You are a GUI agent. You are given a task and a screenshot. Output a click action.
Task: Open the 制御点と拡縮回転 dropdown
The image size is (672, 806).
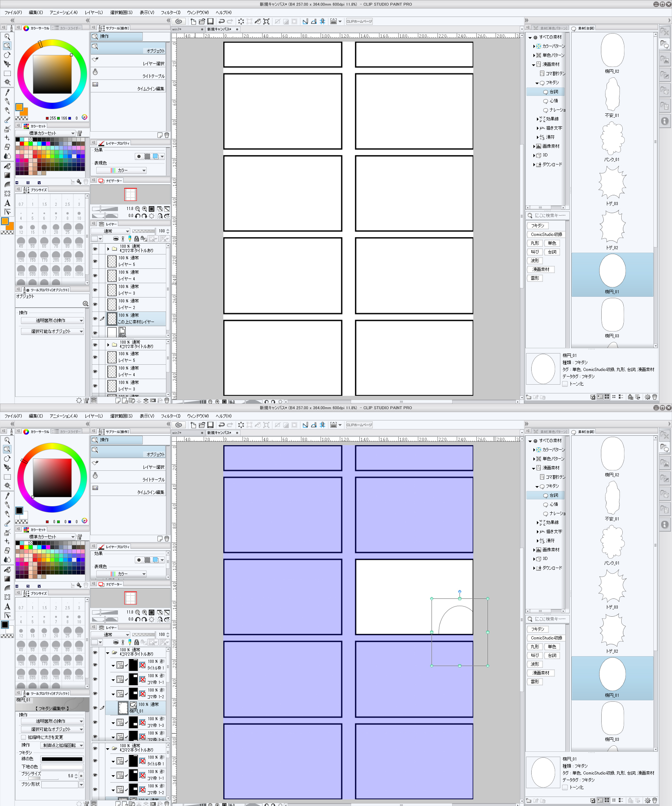point(62,745)
